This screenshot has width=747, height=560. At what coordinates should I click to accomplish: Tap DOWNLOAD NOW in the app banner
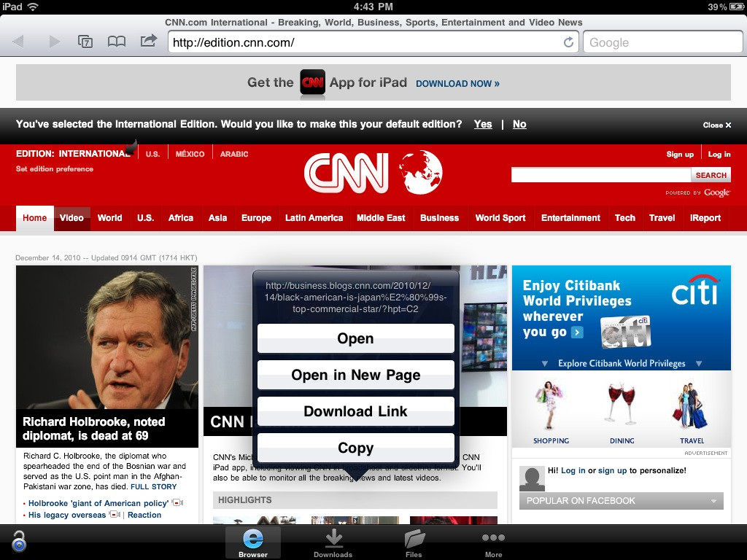click(x=457, y=83)
